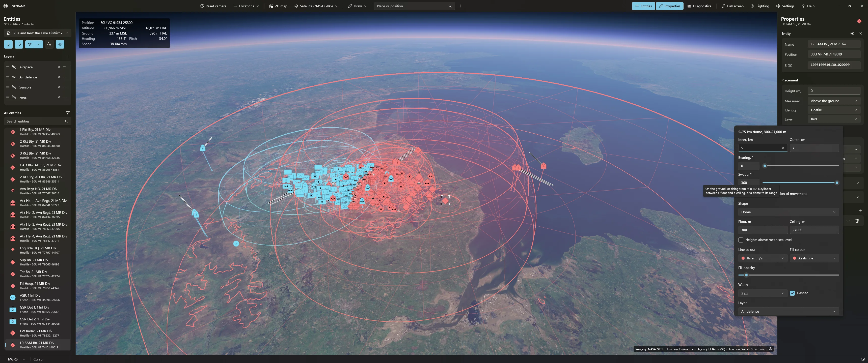Open the Help menu
The width and height of the screenshot is (868, 363).
pyautogui.click(x=808, y=6)
